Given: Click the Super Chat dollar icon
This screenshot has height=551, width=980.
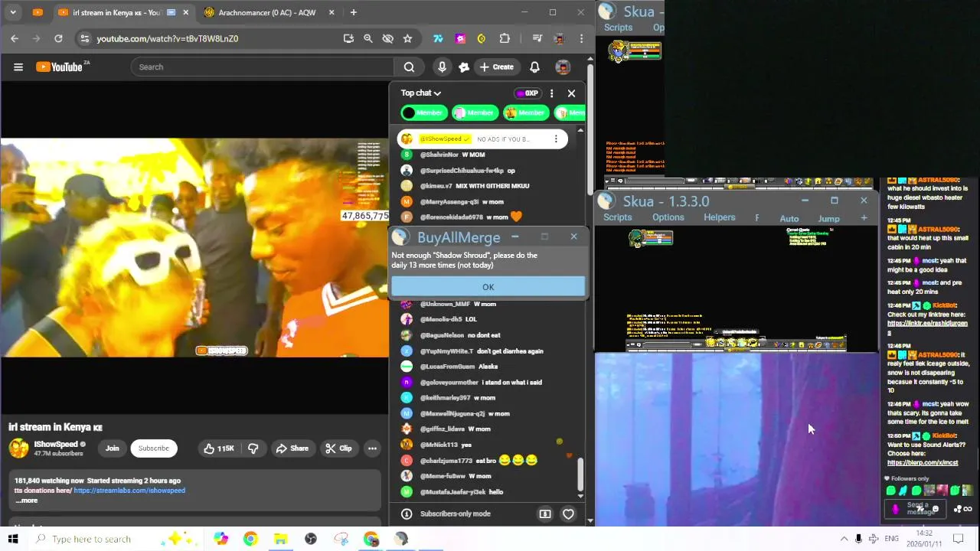Looking at the screenshot, I should pos(545,514).
